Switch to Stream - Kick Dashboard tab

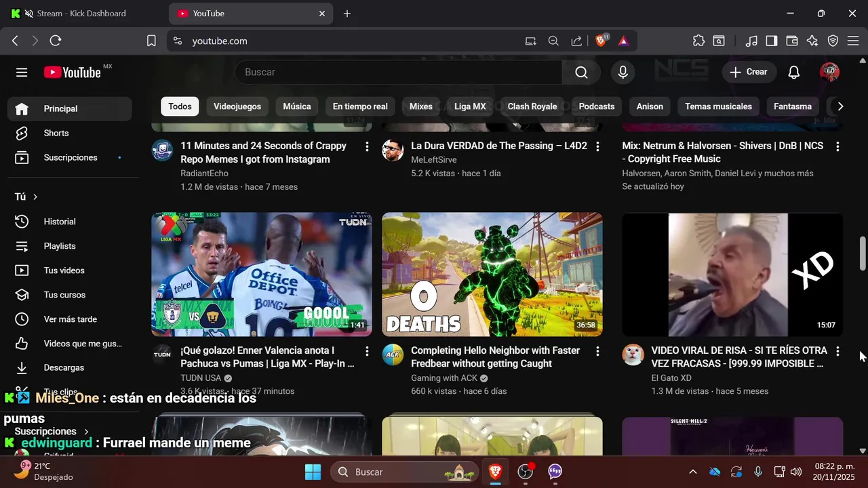81,14
